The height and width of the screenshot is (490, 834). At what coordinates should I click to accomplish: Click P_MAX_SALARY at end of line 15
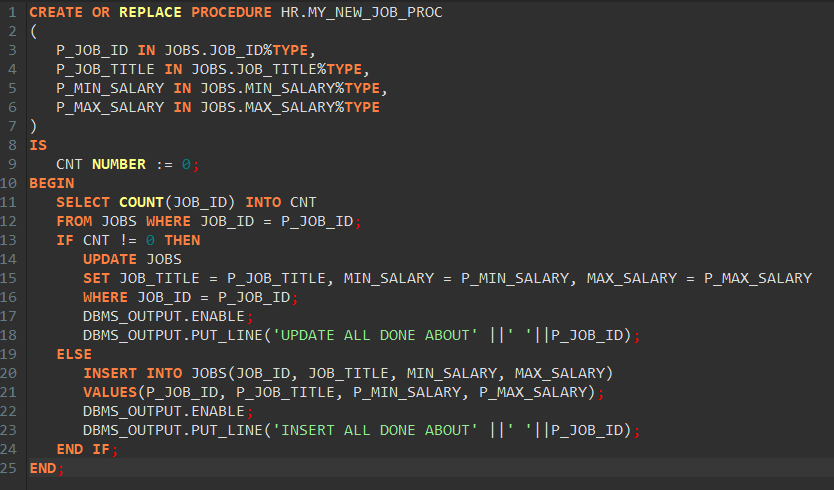tap(758, 278)
